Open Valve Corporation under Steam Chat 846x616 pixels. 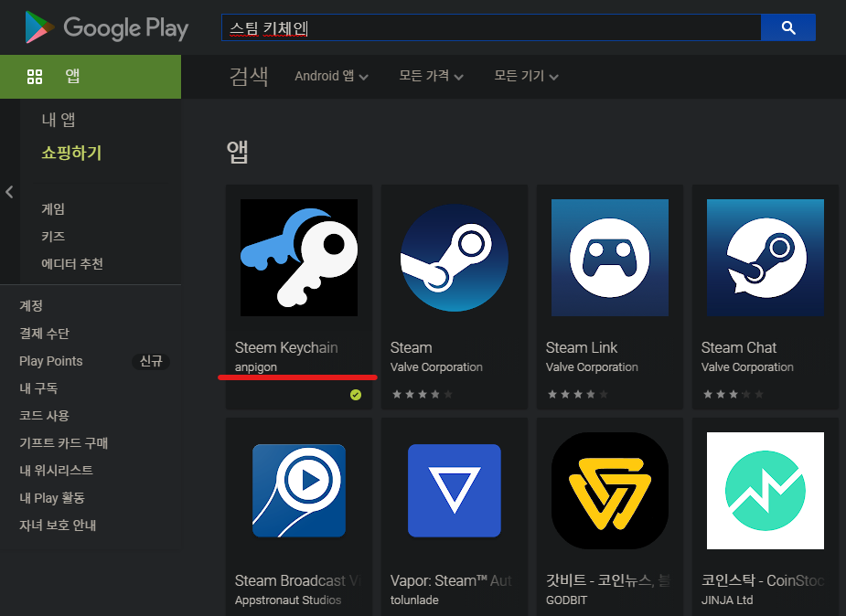tap(747, 367)
